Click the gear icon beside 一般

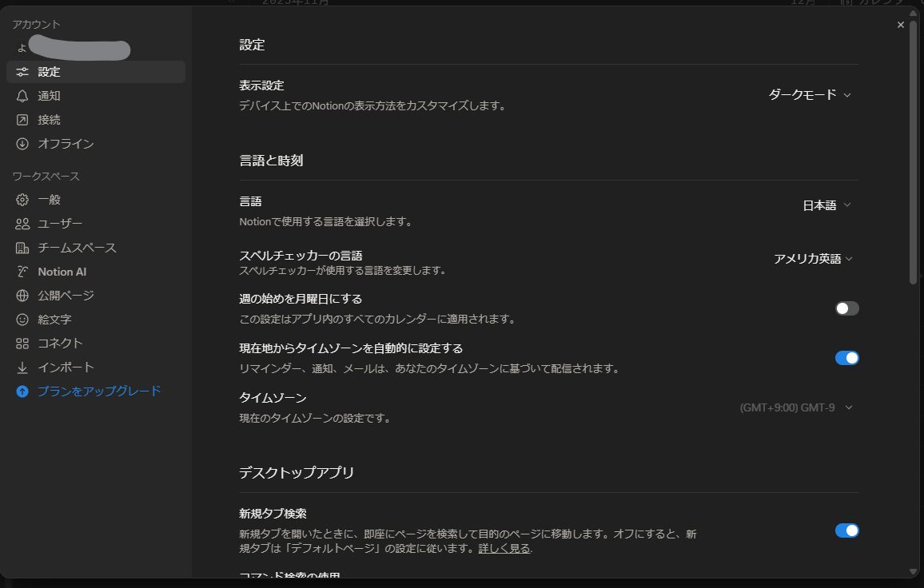[22, 200]
